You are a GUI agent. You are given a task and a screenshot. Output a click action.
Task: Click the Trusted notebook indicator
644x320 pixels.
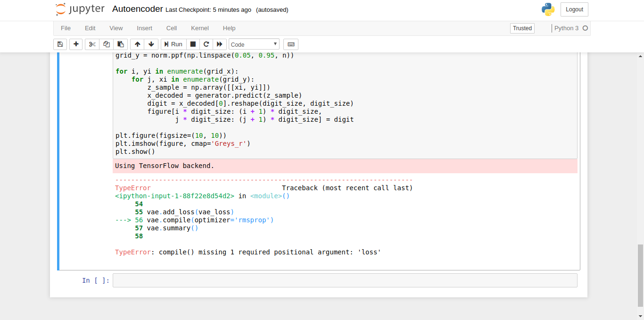[x=522, y=28]
